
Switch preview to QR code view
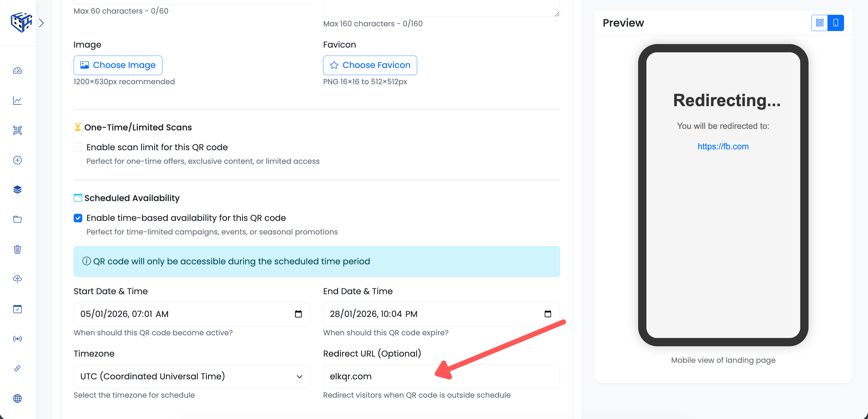[x=820, y=22]
